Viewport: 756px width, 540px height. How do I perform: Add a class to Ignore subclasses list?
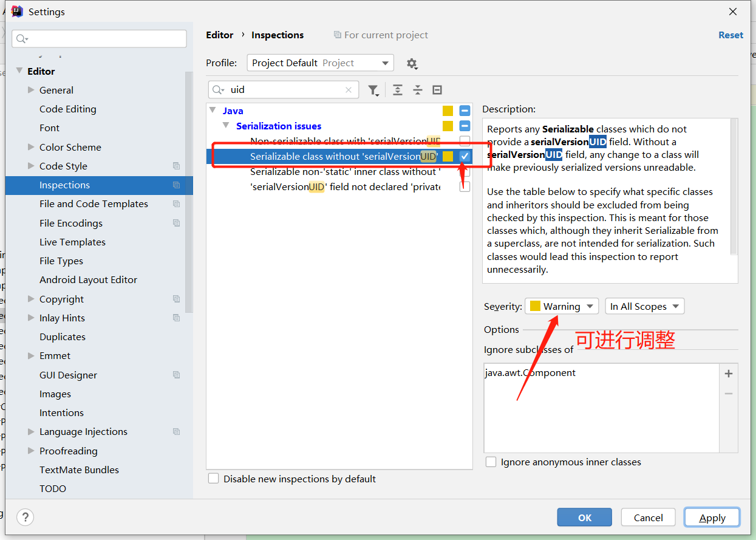click(x=728, y=373)
